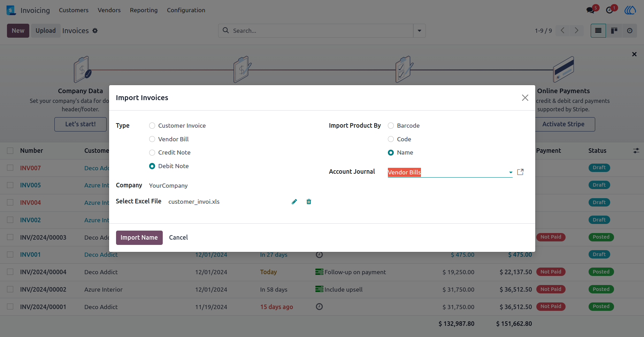The width and height of the screenshot is (644, 337).
Task: Open the Reporting menu
Action: tap(144, 10)
